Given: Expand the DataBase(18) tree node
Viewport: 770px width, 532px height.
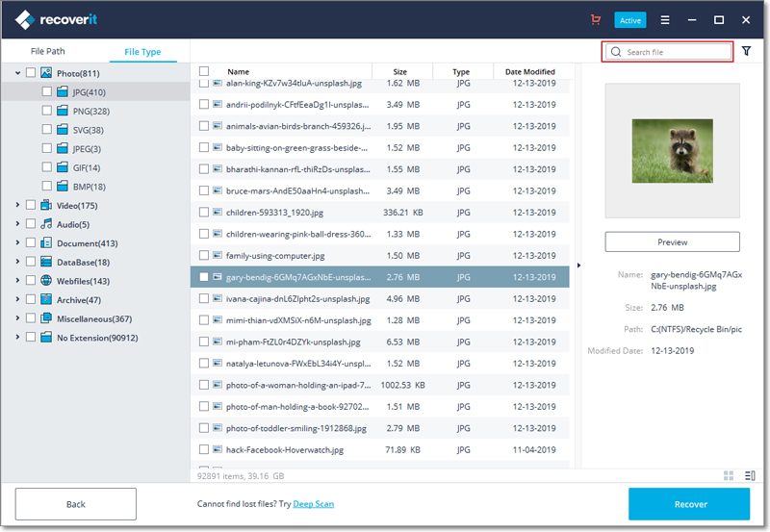Looking at the screenshot, I should 17,262.
